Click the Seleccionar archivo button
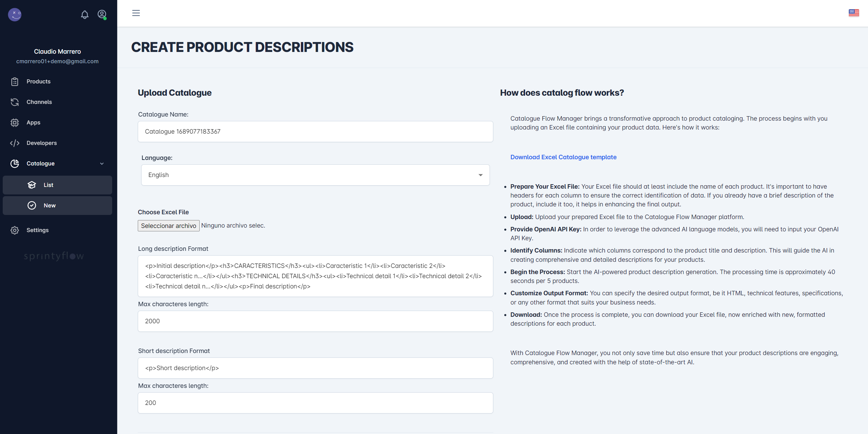868x434 pixels. 169,226
